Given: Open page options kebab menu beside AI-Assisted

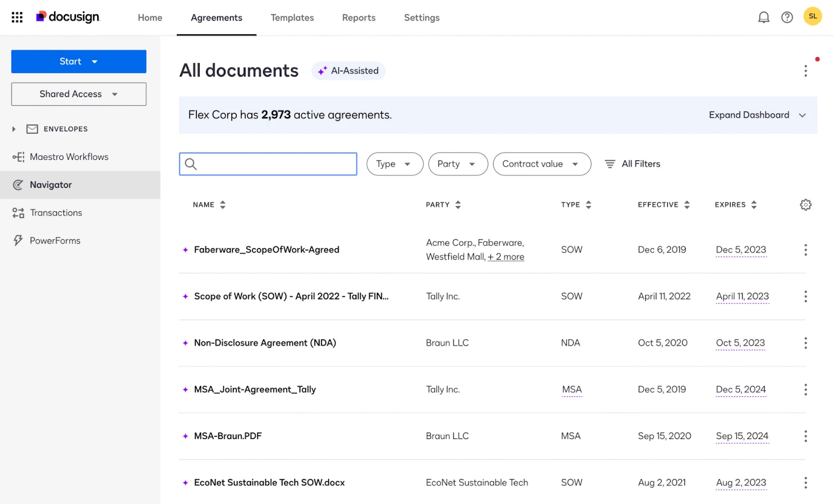Looking at the screenshot, I should point(805,71).
